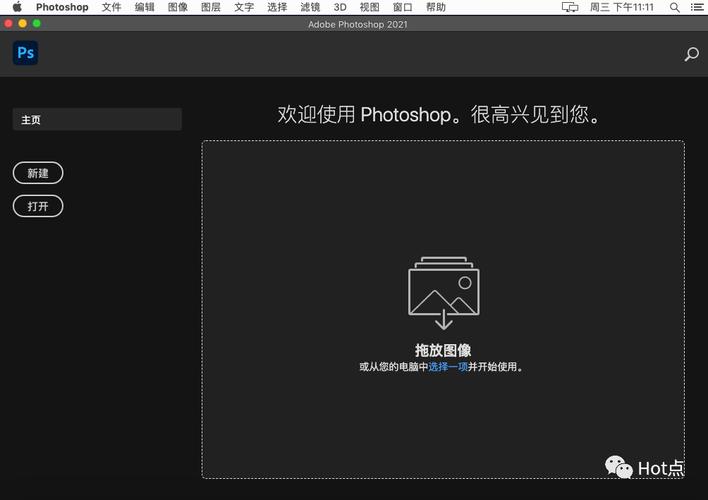
Task: Open the 窗口 menu
Action: pos(402,7)
